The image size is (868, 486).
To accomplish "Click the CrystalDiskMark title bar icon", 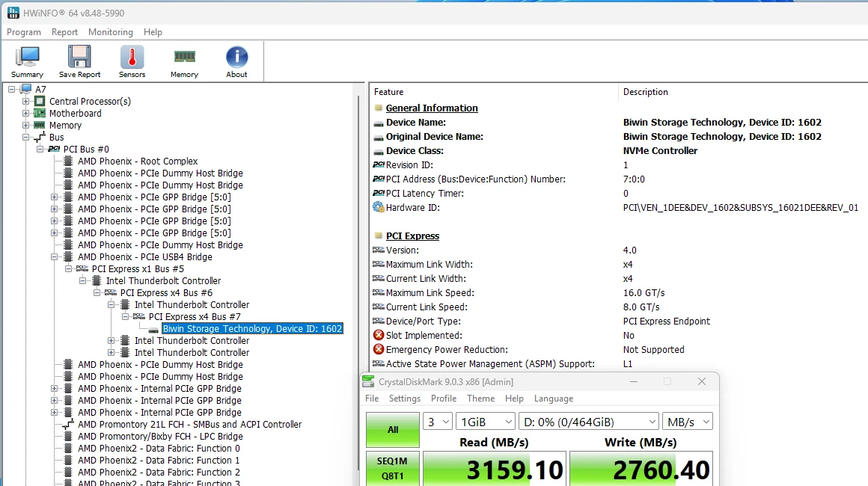I will 368,381.
